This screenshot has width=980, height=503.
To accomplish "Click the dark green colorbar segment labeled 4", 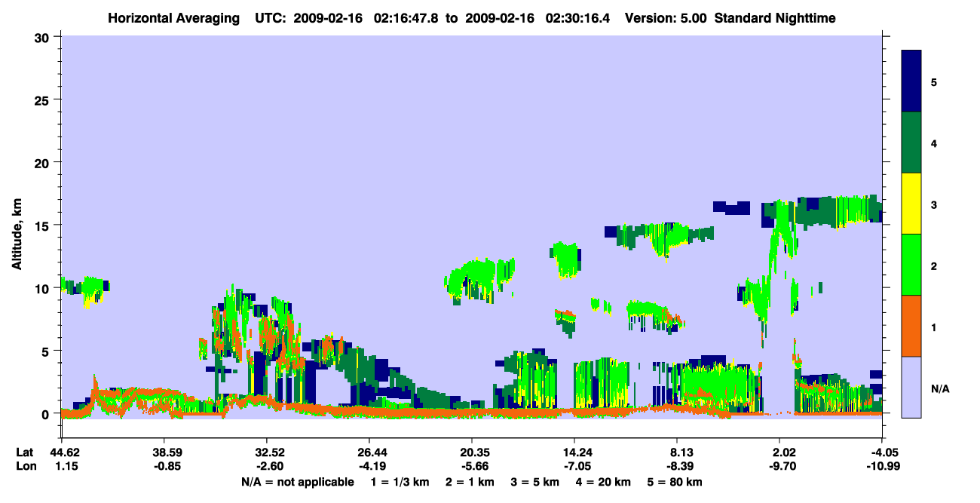I will 911,143.
